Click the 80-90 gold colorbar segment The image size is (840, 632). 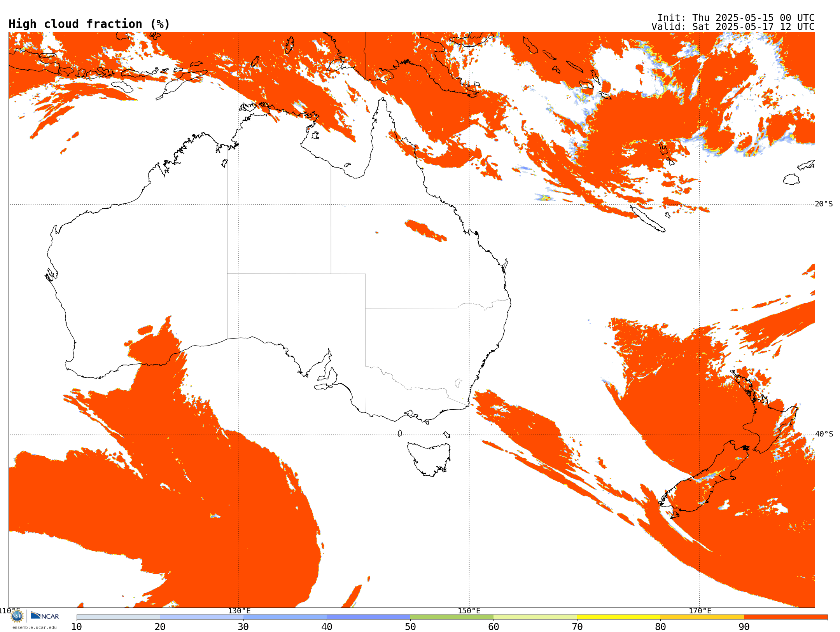tap(702, 617)
